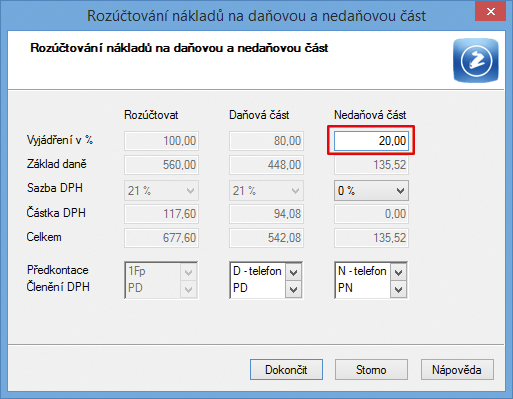
Task: Close the dialog with the red X
Action: point(491,12)
